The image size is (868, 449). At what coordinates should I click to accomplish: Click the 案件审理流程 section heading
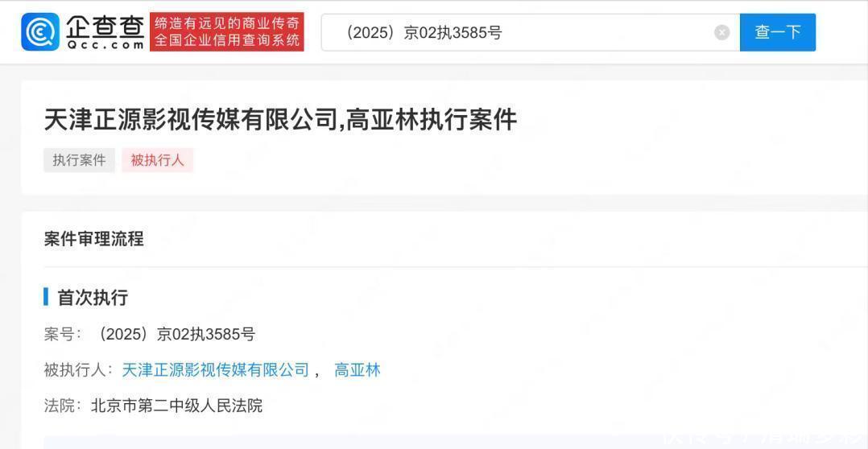pyautogui.click(x=94, y=238)
